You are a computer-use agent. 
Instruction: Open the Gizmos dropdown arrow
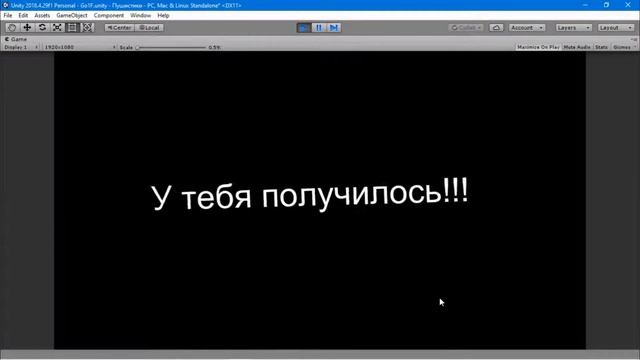(x=635, y=47)
